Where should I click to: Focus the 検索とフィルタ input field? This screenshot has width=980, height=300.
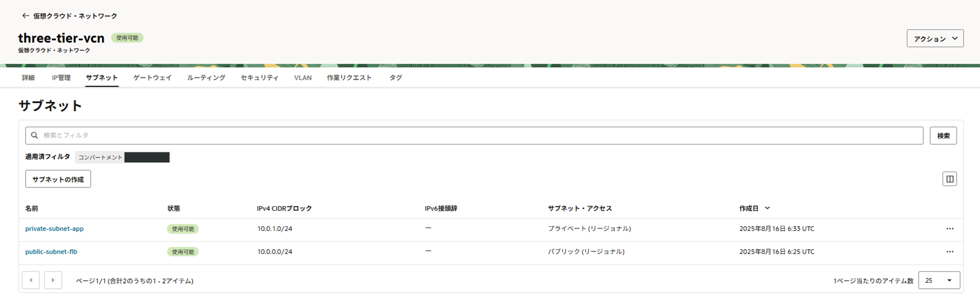474,136
